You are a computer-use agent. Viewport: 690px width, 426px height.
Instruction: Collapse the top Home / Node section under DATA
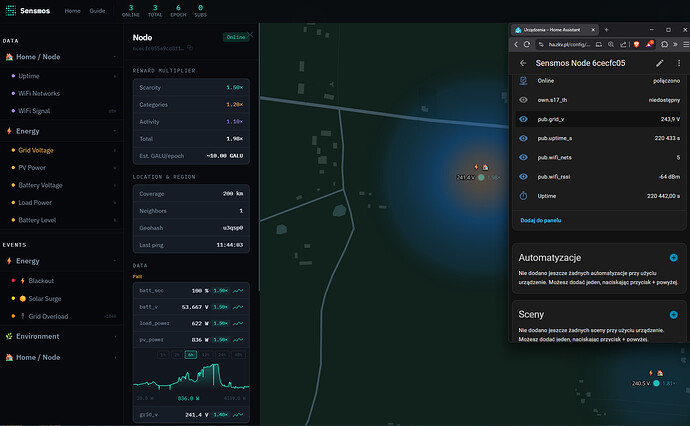pyautogui.click(x=62, y=57)
